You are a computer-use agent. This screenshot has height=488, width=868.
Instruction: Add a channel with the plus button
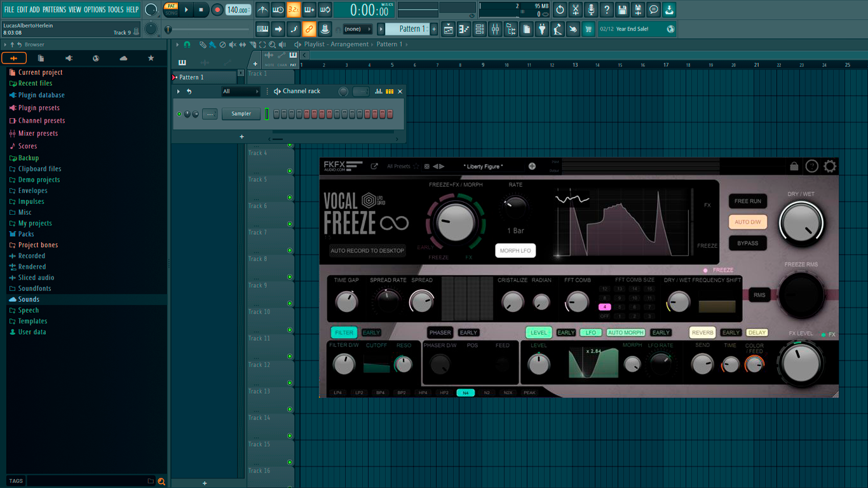241,137
